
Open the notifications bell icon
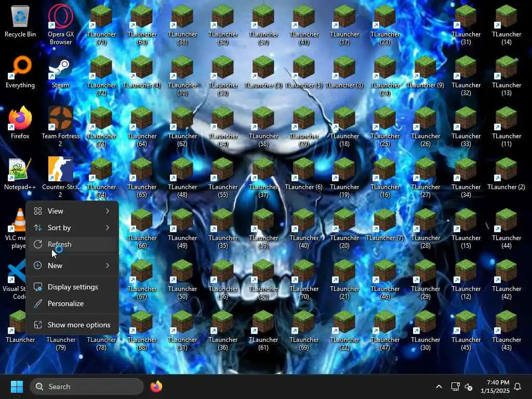[517, 387]
